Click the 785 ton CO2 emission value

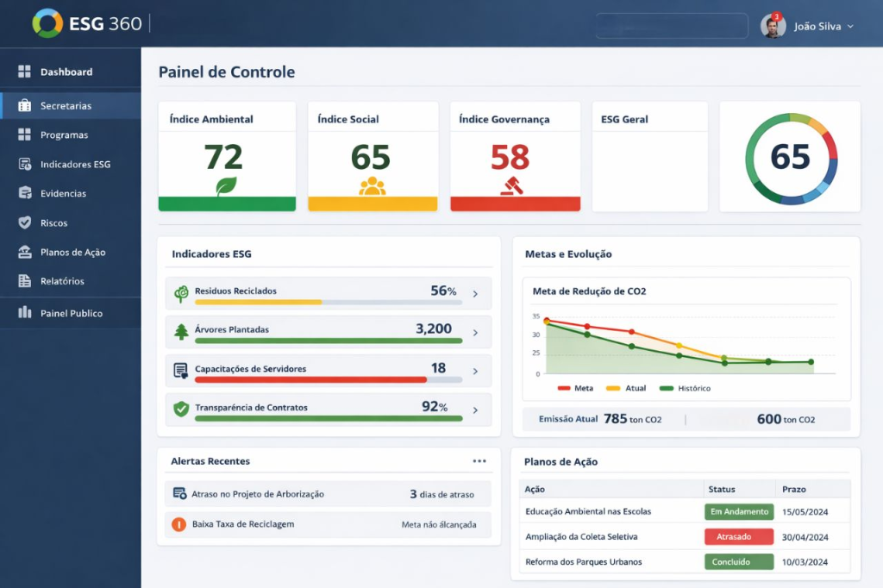click(x=632, y=419)
